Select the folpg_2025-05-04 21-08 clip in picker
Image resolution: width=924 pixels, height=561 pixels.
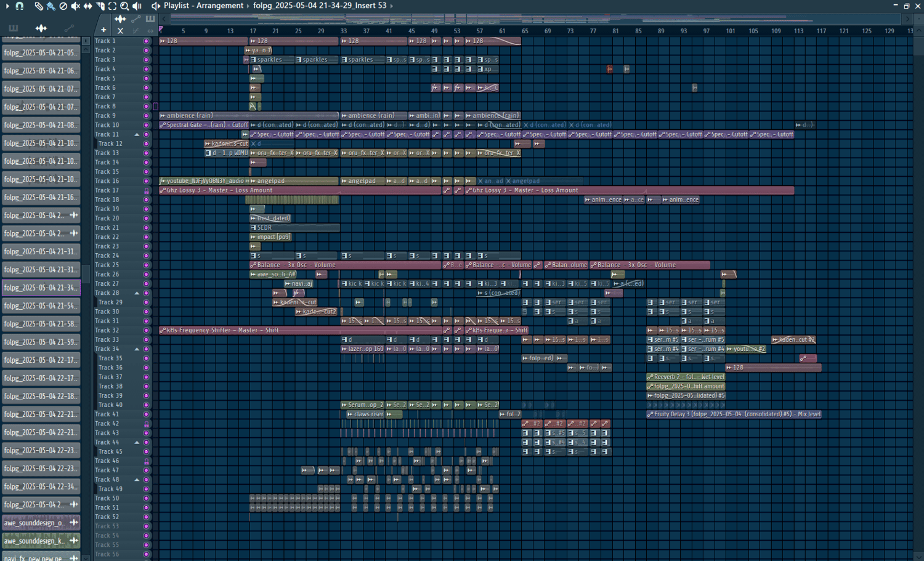(x=41, y=125)
